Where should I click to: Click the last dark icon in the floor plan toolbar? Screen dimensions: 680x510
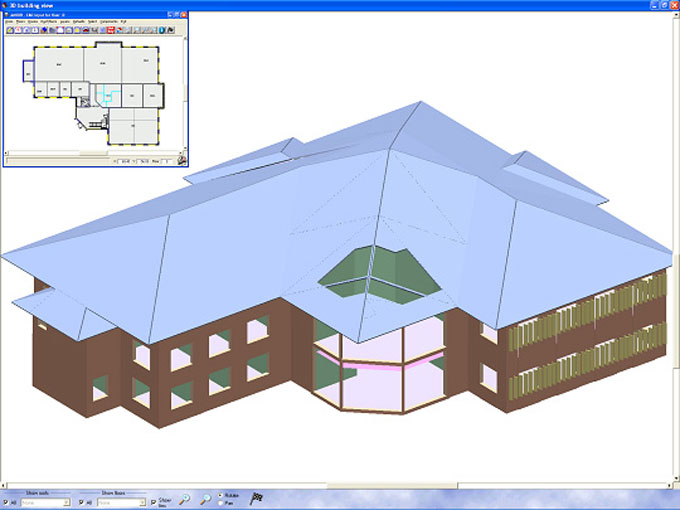[171, 30]
